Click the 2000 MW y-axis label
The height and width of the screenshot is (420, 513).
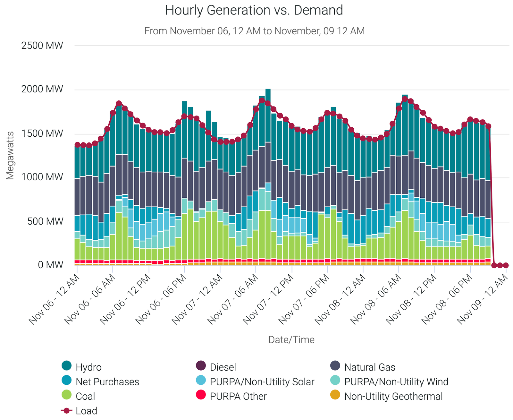42,89
